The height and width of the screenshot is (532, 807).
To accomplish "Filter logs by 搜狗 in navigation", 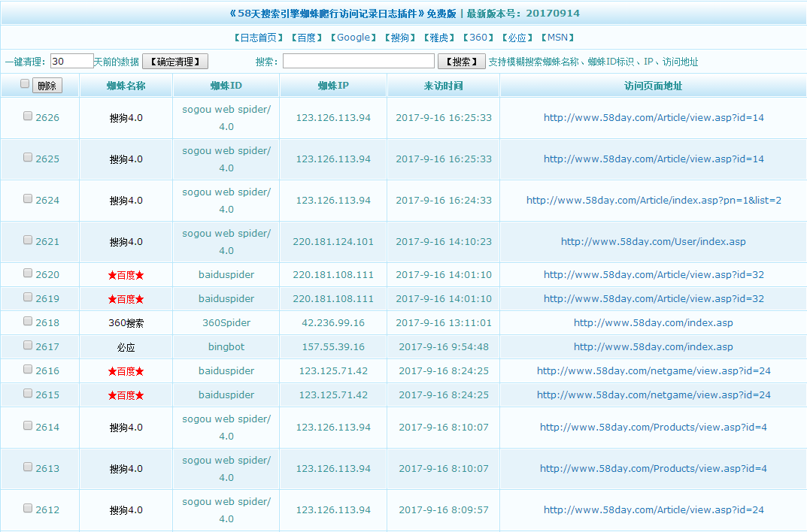I will tap(400, 38).
